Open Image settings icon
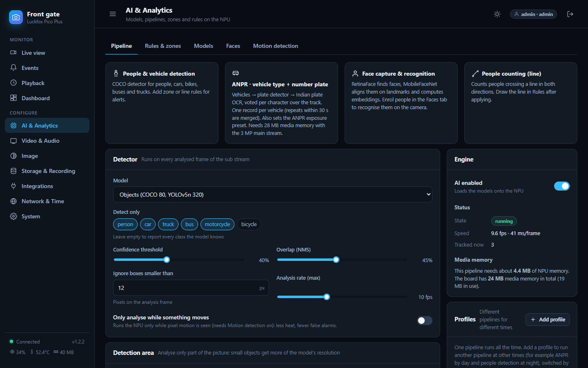Screen dimensions: 588x368 pyautogui.click(x=13, y=156)
